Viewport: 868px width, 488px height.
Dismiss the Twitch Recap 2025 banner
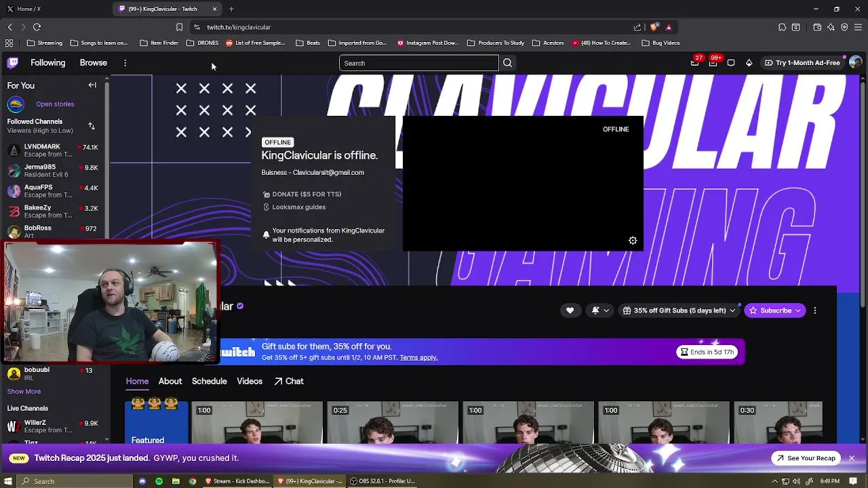click(x=852, y=458)
